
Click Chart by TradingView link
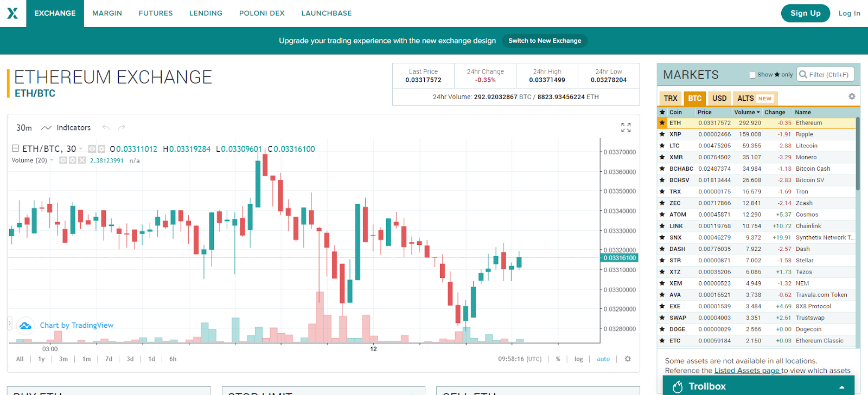pyautogui.click(x=76, y=326)
